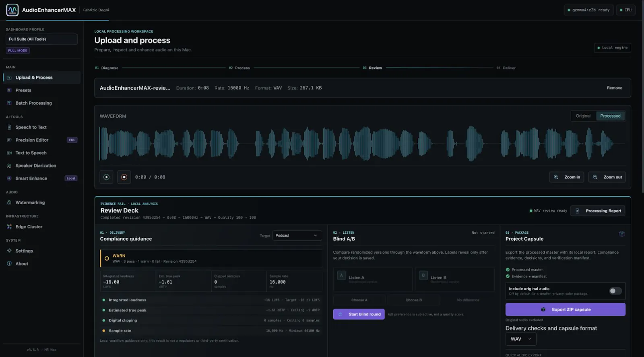Click the Upload & Process sidebar icon
This screenshot has height=357, width=644.
click(9, 77)
